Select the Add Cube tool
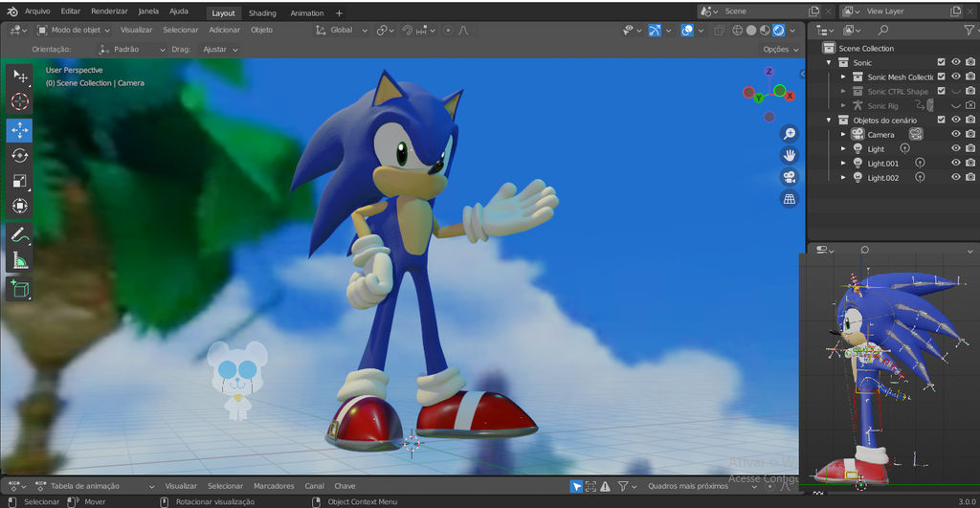Image resolution: width=980 pixels, height=508 pixels. [x=20, y=289]
